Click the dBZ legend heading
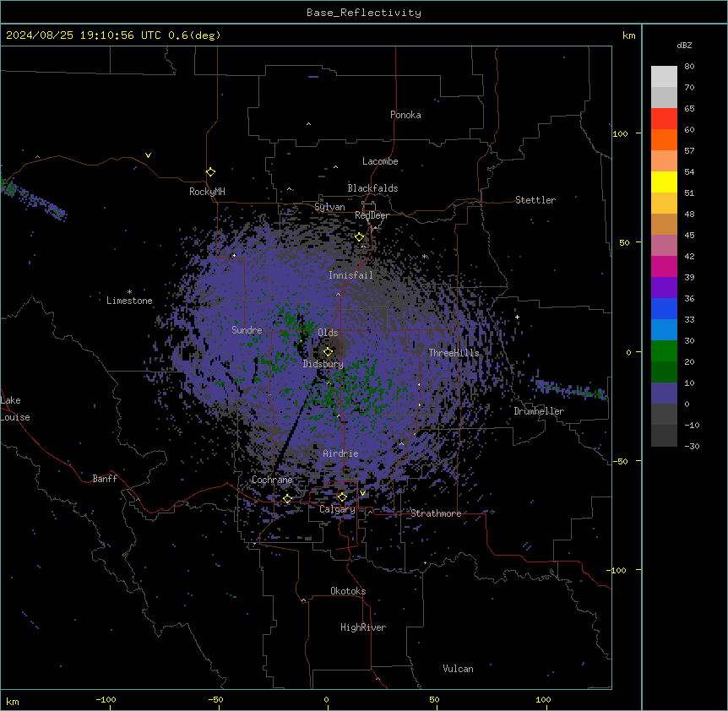 684,46
